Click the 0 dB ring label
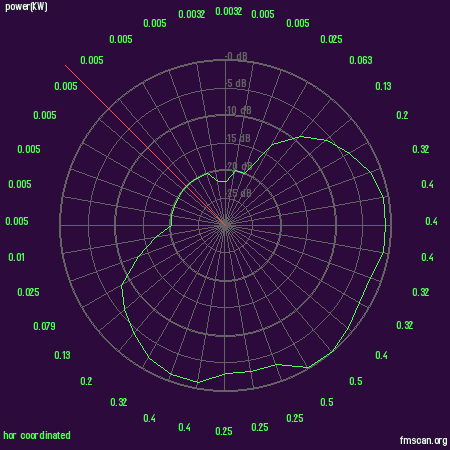450x450 pixels. (237, 56)
